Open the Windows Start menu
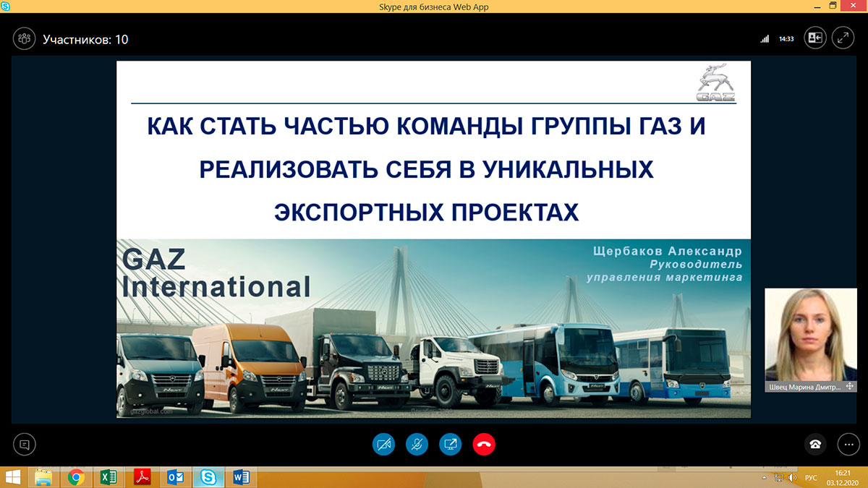 (x=14, y=477)
